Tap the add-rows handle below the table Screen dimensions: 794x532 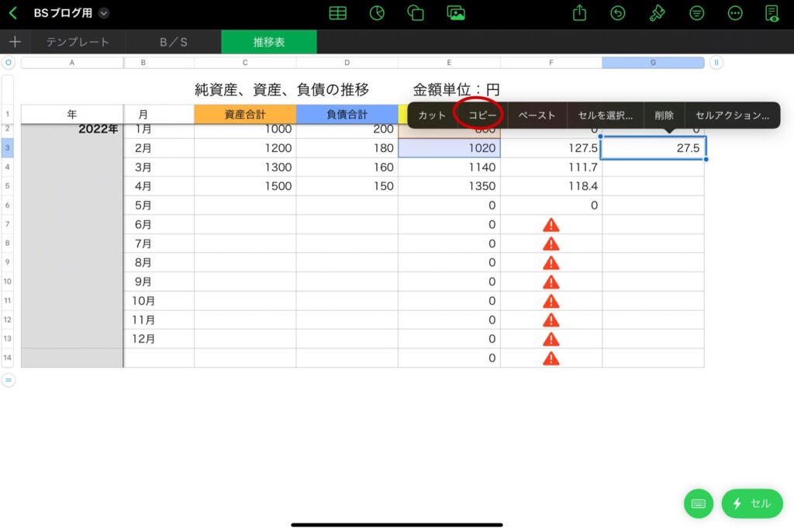tap(8, 380)
